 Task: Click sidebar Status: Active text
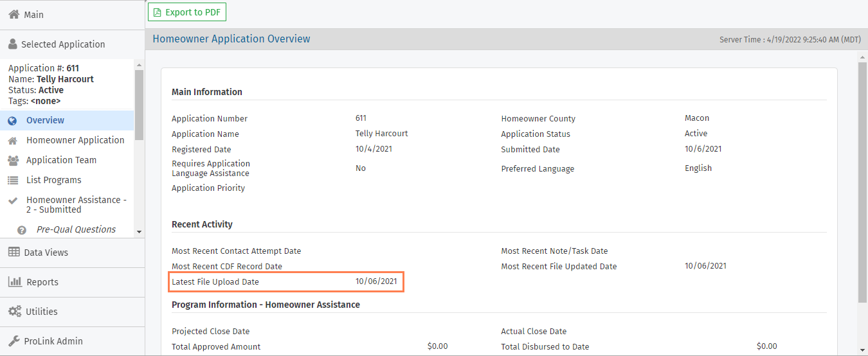36,91
